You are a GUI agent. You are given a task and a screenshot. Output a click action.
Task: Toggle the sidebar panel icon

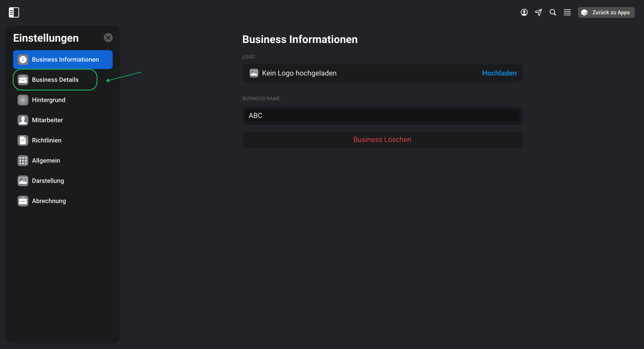pos(14,13)
